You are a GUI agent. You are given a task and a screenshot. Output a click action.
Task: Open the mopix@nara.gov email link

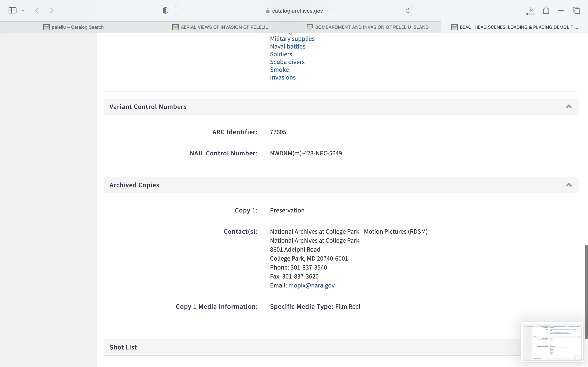point(311,285)
